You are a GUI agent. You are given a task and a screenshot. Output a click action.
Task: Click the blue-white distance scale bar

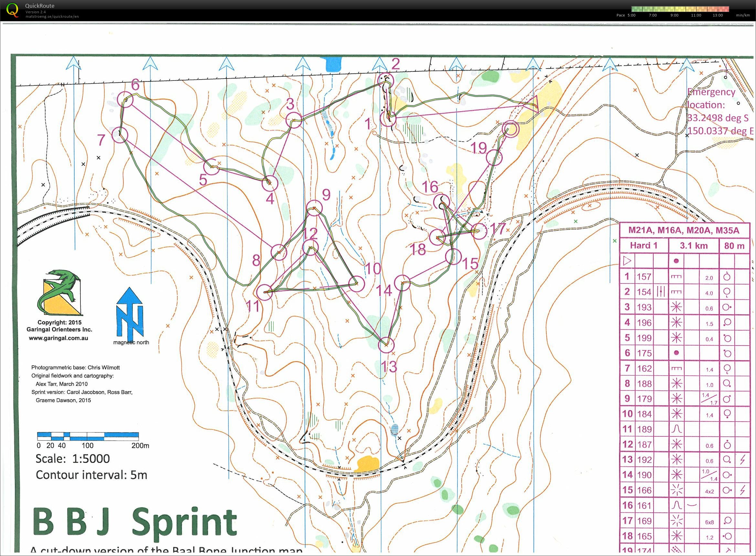coord(88,436)
